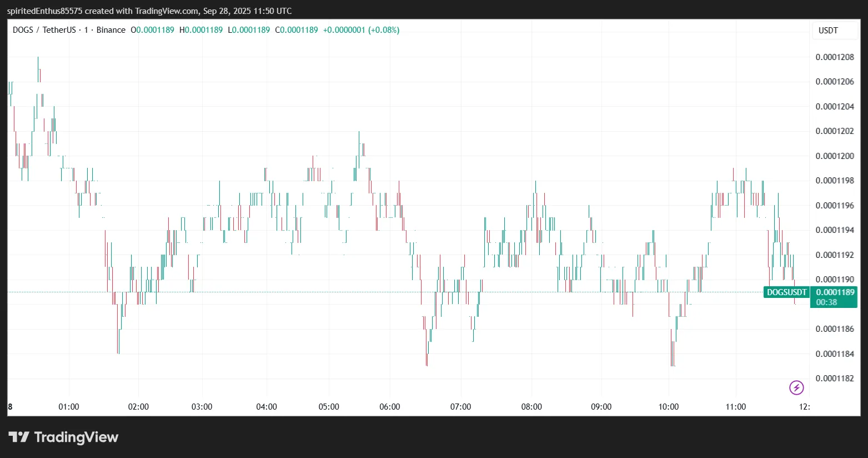Click the DOGS / TetherUS symbol title
The width and height of the screenshot is (868, 458).
[44, 30]
